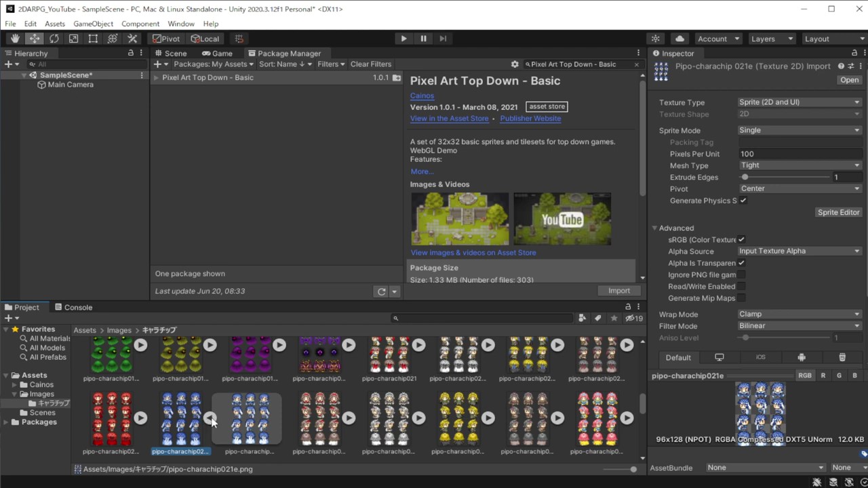Open the Assets menu
The height and width of the screenshot is (488, 868).
pos(55,24)
